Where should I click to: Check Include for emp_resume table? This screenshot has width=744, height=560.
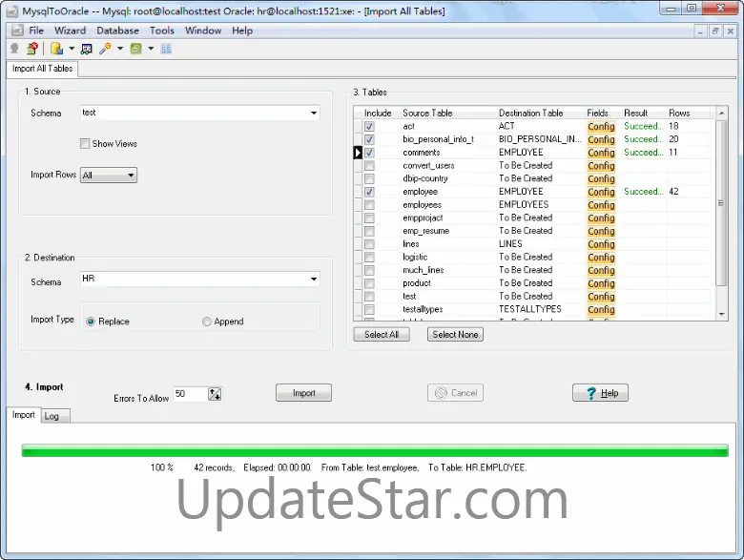369,231
